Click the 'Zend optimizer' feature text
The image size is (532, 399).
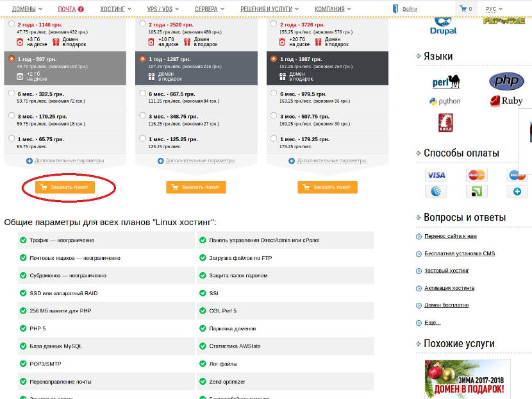pyautogui.click(x=227, y=382)
